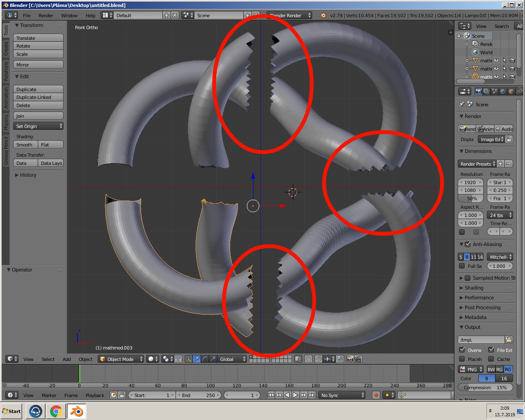The width and height of the screenshot is (525, 420).
Task: Click the keying set key icon
Action: click(402, 395)
